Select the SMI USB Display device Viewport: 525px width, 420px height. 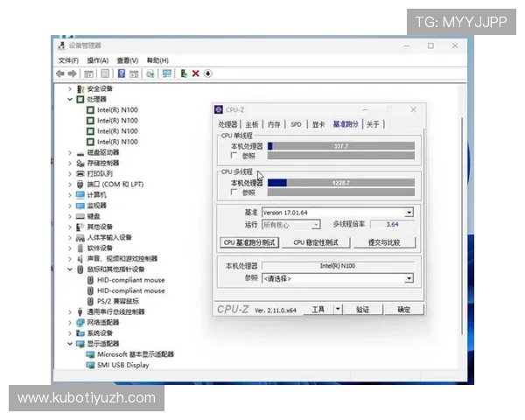click(x=122, y=365)
